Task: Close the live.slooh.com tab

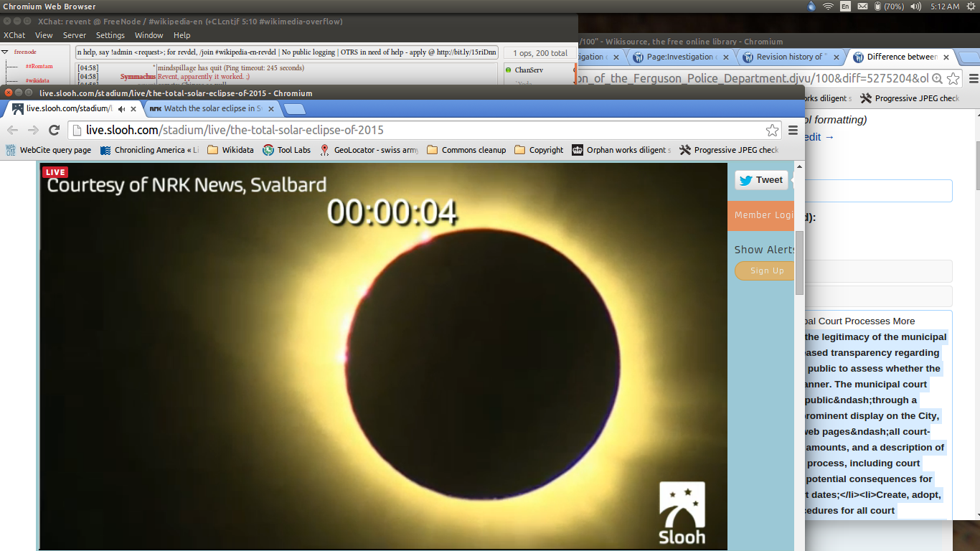Action: 134,109
